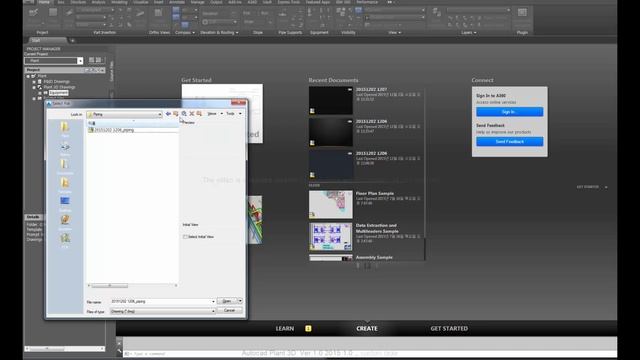Screen dimensions: 640x360
Task: Click pin icon on first 20151202 1206 document
Action: pos(350,121)
